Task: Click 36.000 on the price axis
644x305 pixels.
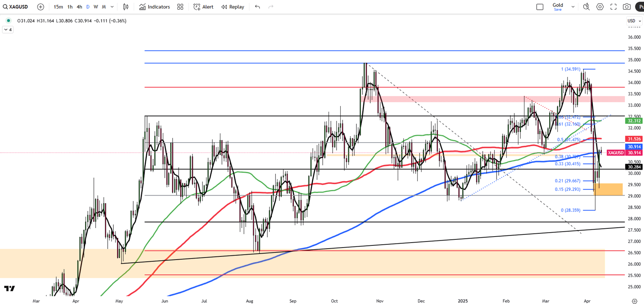Action: coord(634,37)
